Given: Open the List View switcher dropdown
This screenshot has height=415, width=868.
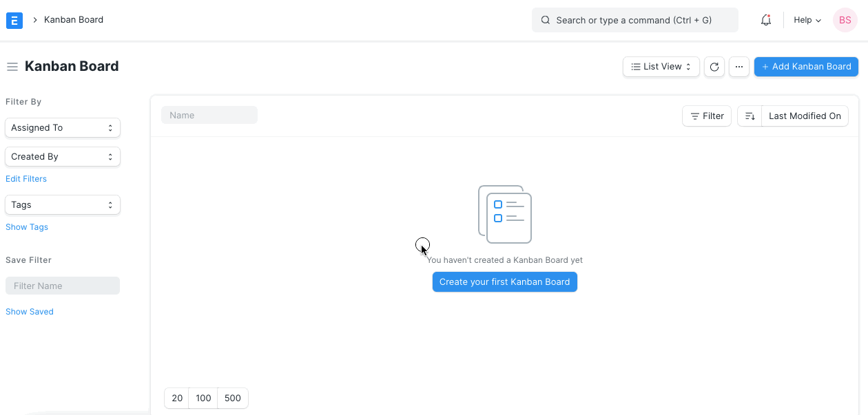Looking at the screenshot, I should point(660,66).
